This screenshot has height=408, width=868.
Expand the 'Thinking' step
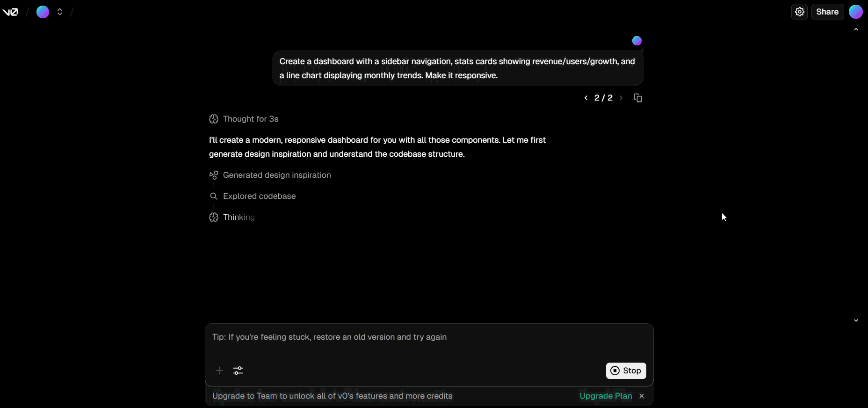point(239,217)
